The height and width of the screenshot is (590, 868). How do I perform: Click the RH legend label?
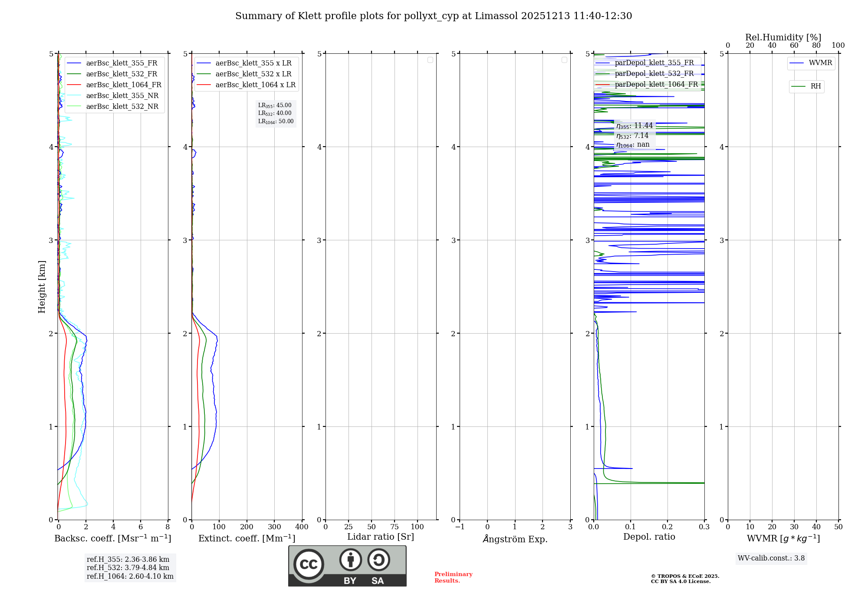815,86
